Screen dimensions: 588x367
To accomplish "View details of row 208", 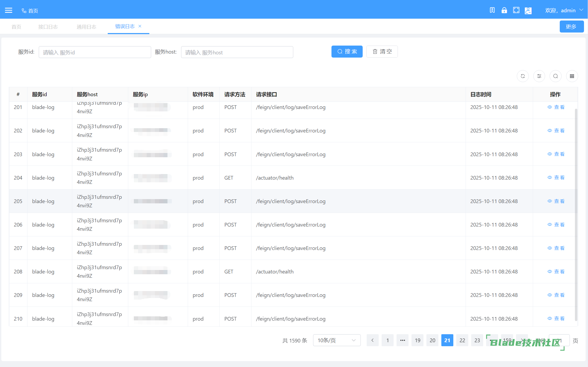I will point(556,271).
